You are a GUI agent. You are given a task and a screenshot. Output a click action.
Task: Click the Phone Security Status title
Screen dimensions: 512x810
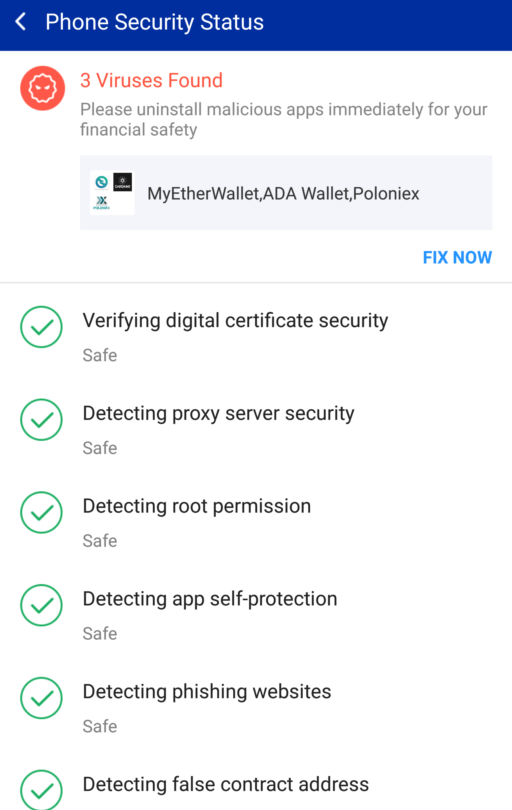coord(154,22)
